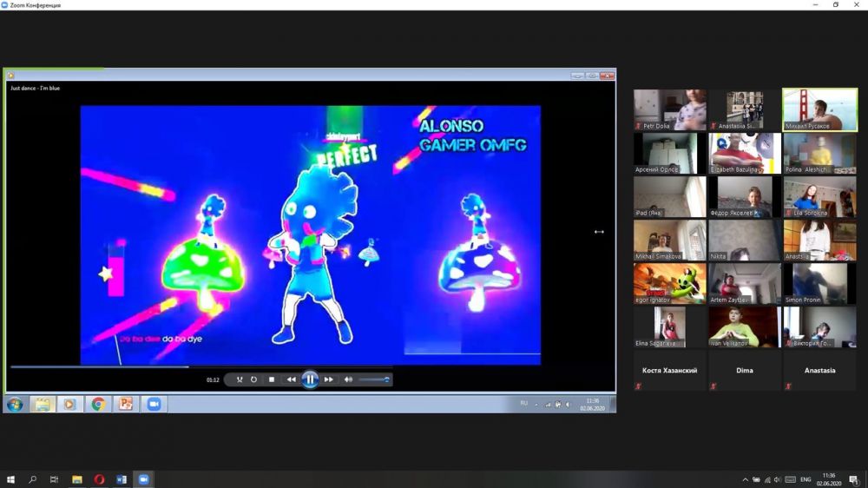
Task: Select Anastasia Si... participant thumbnail
Action: pos(745,109)
